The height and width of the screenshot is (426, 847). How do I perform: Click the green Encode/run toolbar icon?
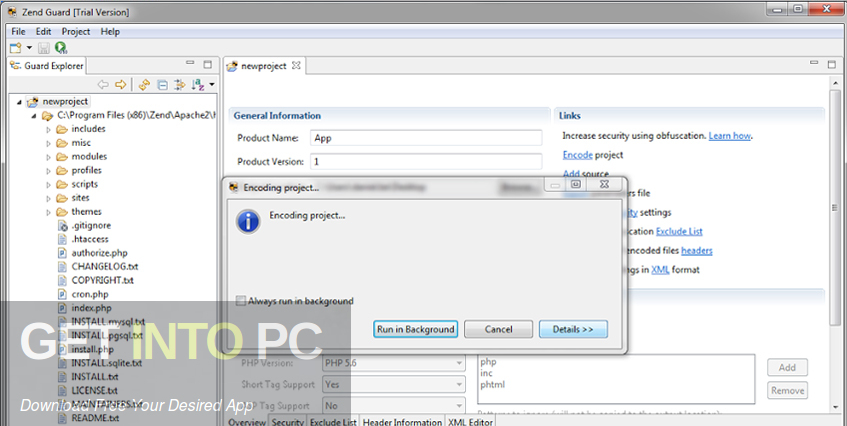[x=60, y=47]
